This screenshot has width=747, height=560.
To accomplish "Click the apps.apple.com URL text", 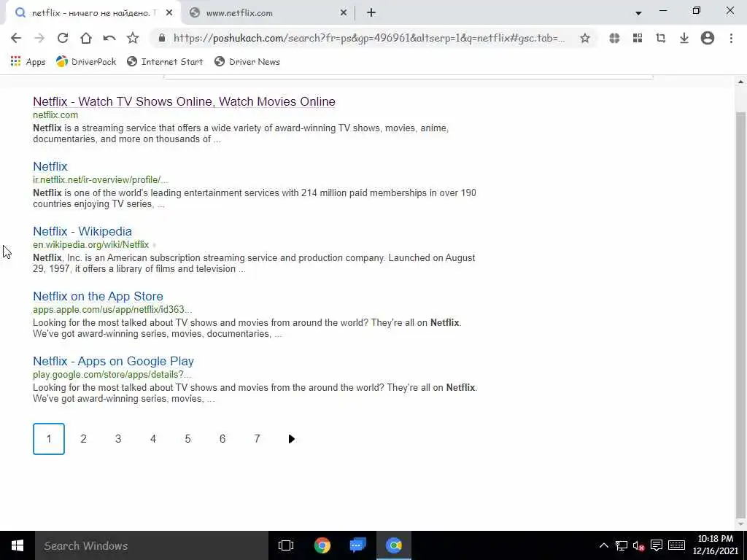I will point(112,309).
